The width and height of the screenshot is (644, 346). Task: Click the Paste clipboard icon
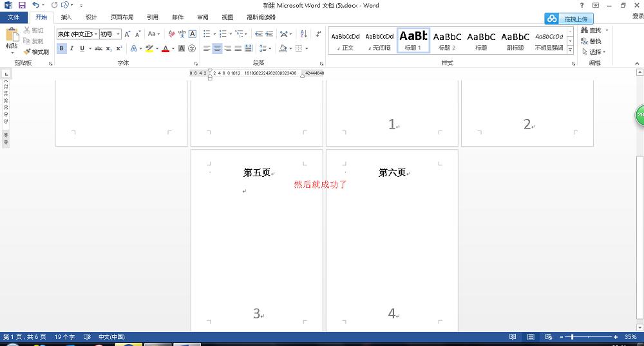pyautogui.click(x=12, y=35)
